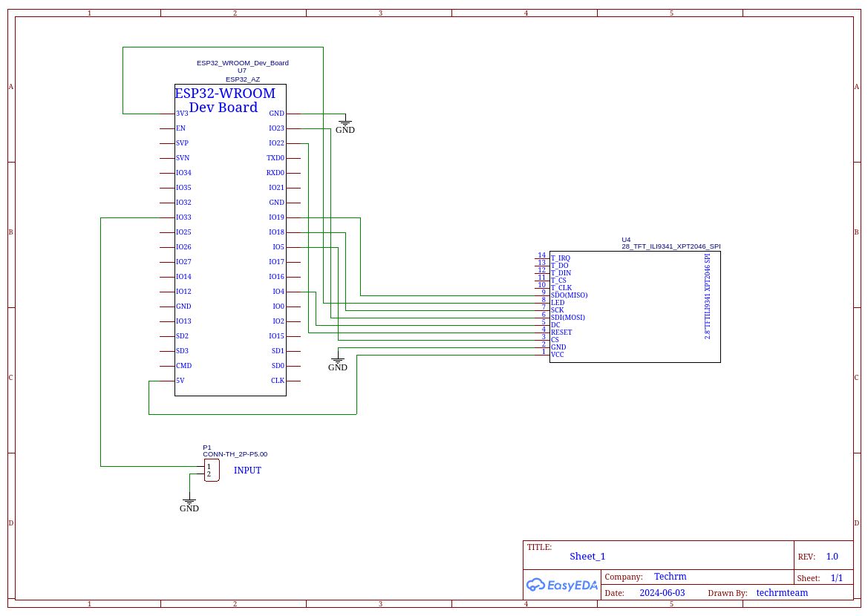
Task: Select the "TXD0" pin label
Action: click(x=275, y=158)
